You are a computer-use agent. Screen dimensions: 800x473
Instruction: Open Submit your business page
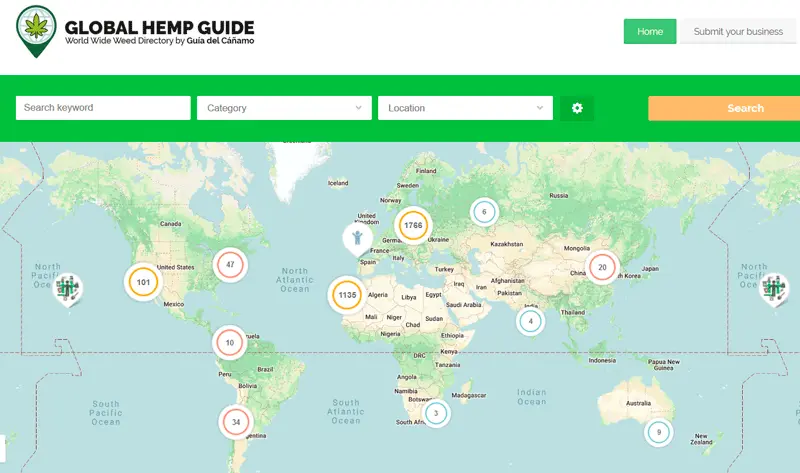738,32
